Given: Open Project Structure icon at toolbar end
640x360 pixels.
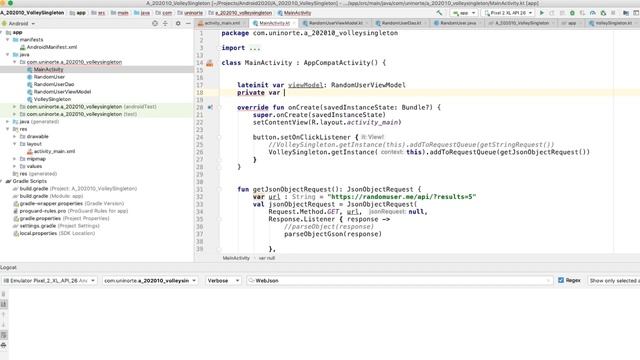Looking at the screenshot, I should (x=626, y=13).
